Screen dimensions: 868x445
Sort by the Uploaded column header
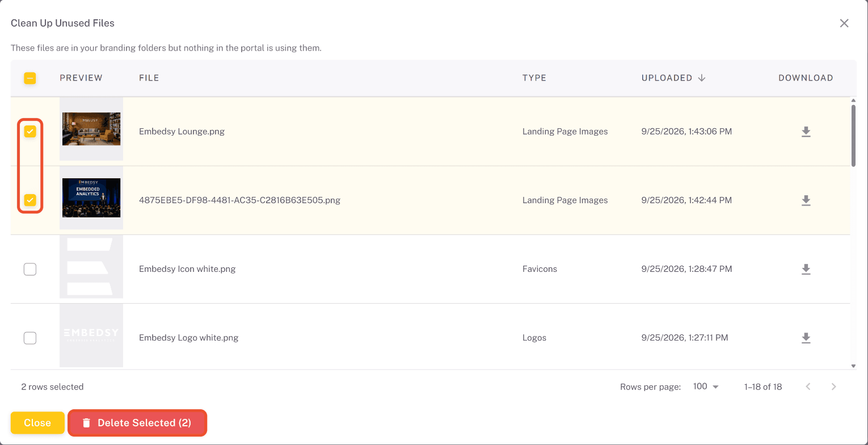[x=667, y=78]
